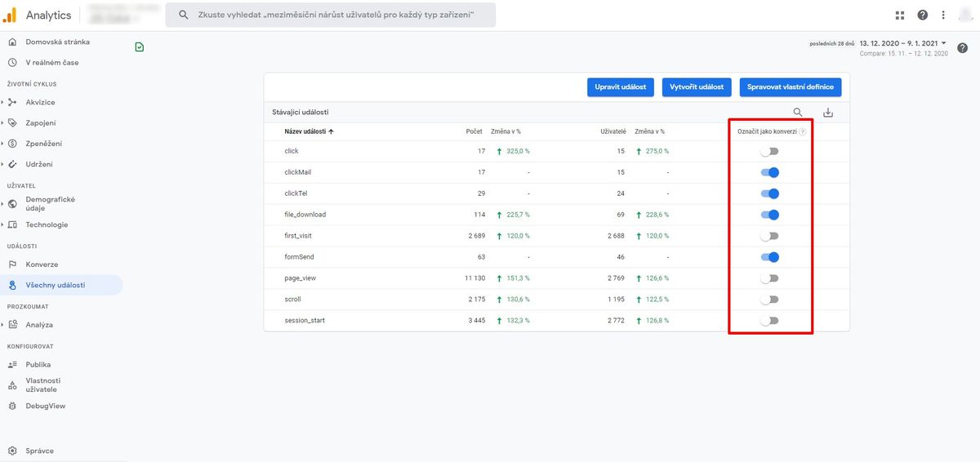
Task: Search existing events with magnifier icon
Action: 798,113
